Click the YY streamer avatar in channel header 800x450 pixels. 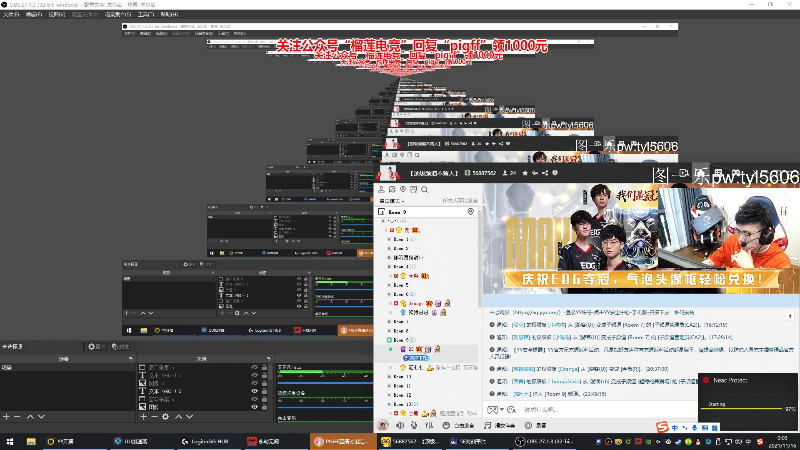(388, 173)
